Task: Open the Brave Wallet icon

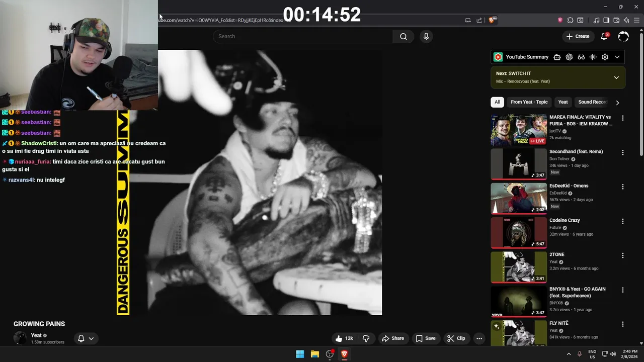Action: 616,20
